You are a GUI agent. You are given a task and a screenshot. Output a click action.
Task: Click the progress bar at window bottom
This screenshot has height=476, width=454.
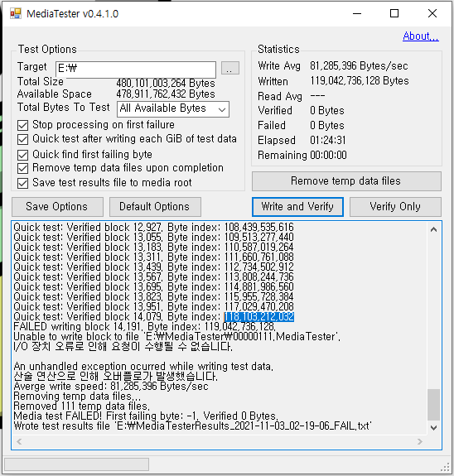(76, 464)
